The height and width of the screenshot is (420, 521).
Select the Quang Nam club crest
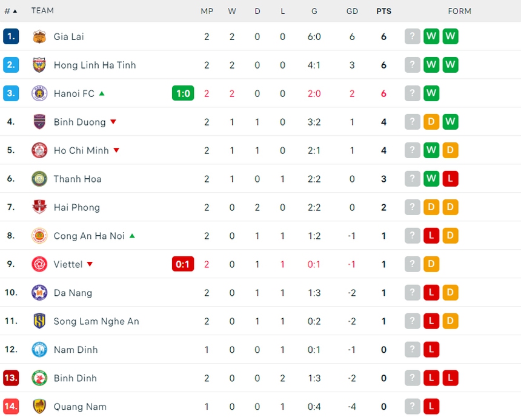click(x=39, y=407)
